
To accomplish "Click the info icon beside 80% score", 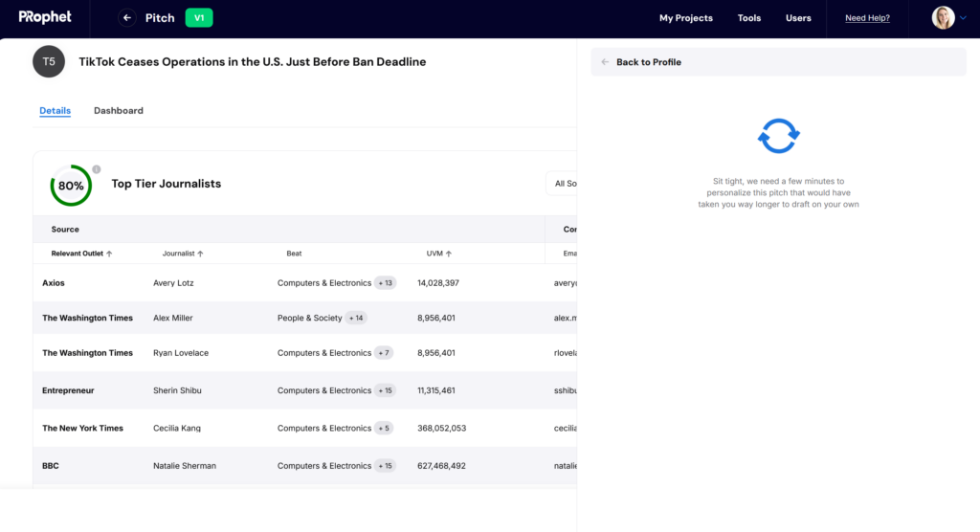I will pyautogui.click(x=97, y=169).
